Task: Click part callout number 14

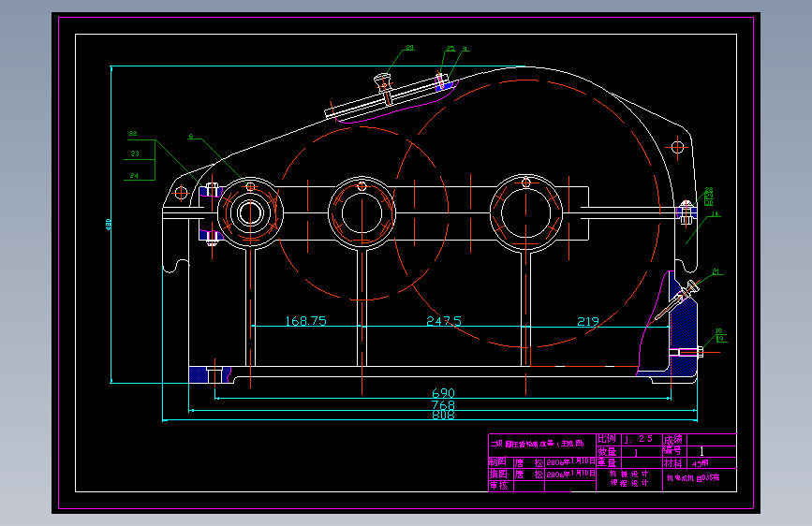Action: pos(716,213)
